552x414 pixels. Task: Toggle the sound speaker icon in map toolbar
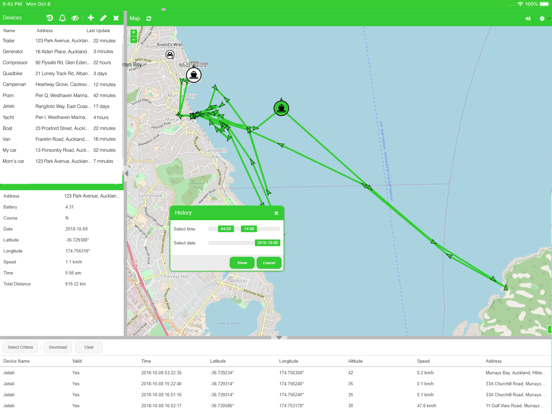click(x=528, y=19)
